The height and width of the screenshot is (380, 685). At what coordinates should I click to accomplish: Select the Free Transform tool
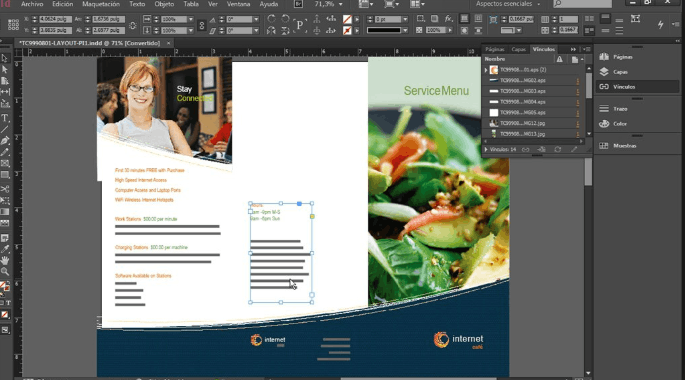(x=5, y=200)
